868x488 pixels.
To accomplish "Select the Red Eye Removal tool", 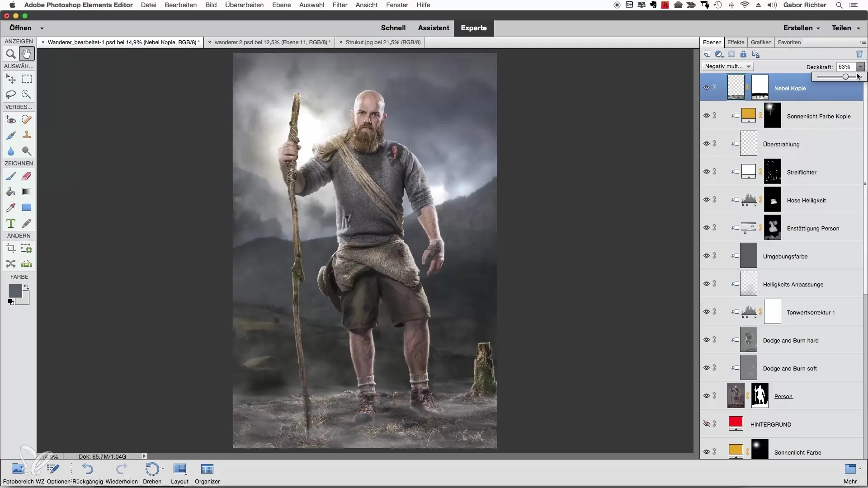I will click(x=11, y=120).
